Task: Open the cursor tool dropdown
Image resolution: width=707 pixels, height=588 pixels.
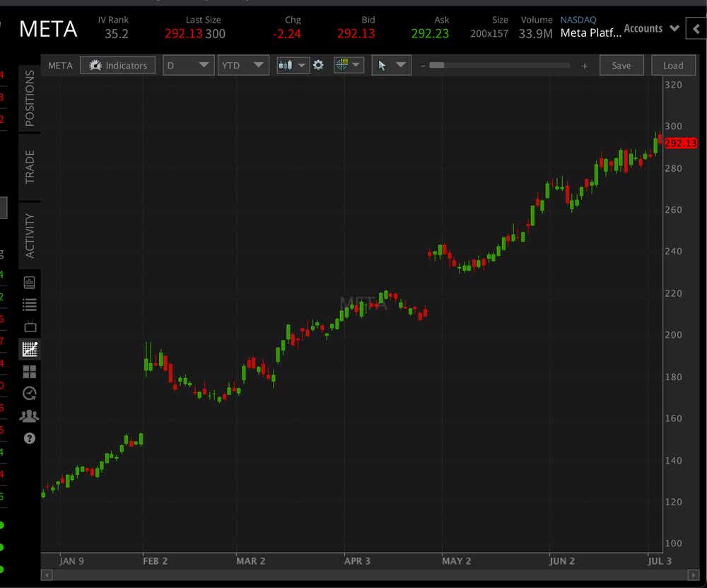Action: [391, 65]
